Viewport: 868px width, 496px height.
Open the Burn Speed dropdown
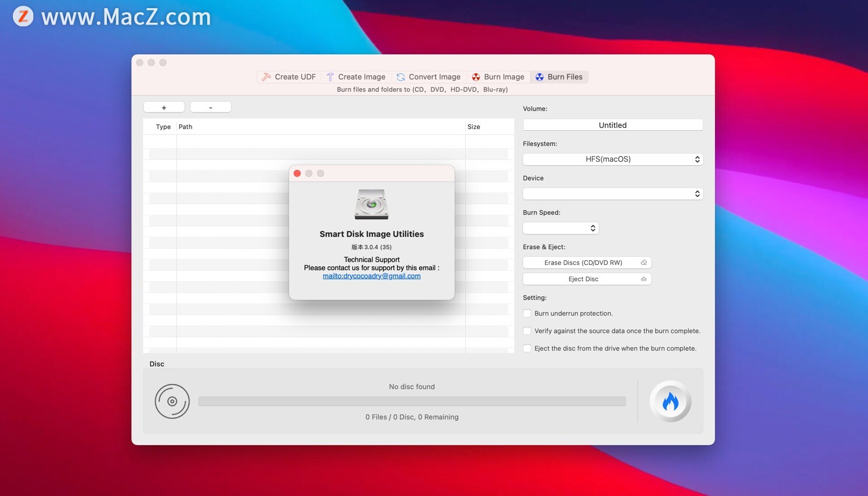(560, 228)
